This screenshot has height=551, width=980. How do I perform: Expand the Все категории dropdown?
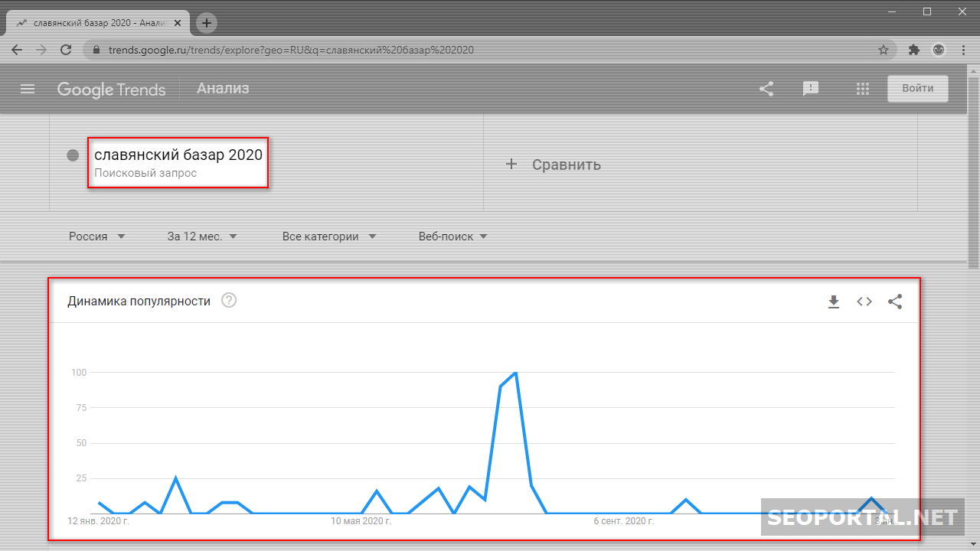[x=329, y=236]
